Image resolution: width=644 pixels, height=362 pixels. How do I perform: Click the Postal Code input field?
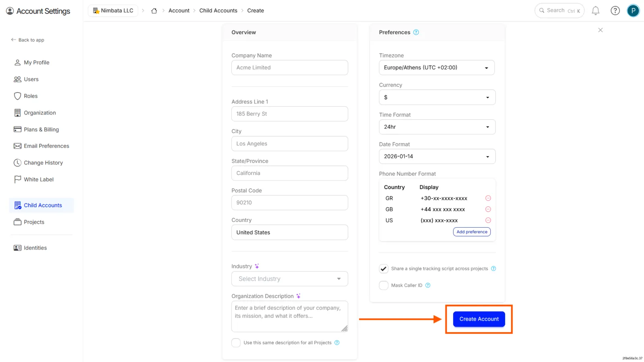coord(290,203)
